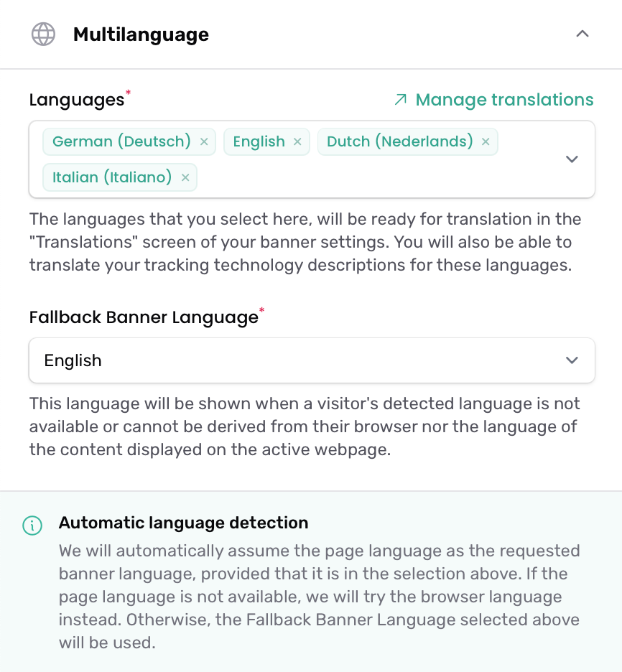Click the Automatic language detection heading
The image size is (622, 672).
click(183, 523)
